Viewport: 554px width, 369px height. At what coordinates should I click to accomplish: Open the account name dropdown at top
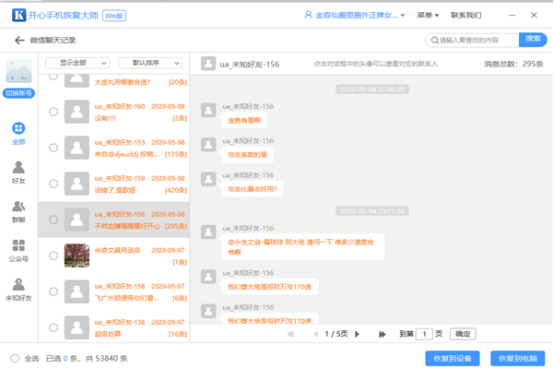click(355, 15)
